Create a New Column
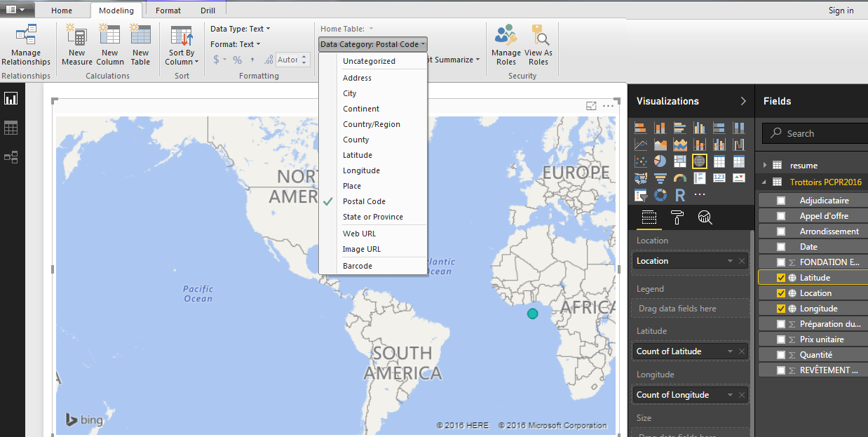868x437 pixels. (109, 45)
